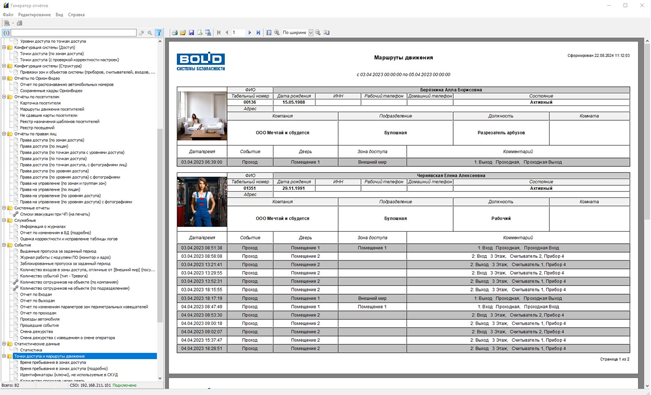This screenshot has height=395, width=651.
Task: Click the page number field in toolbar
Action: [x=238, y=32]
